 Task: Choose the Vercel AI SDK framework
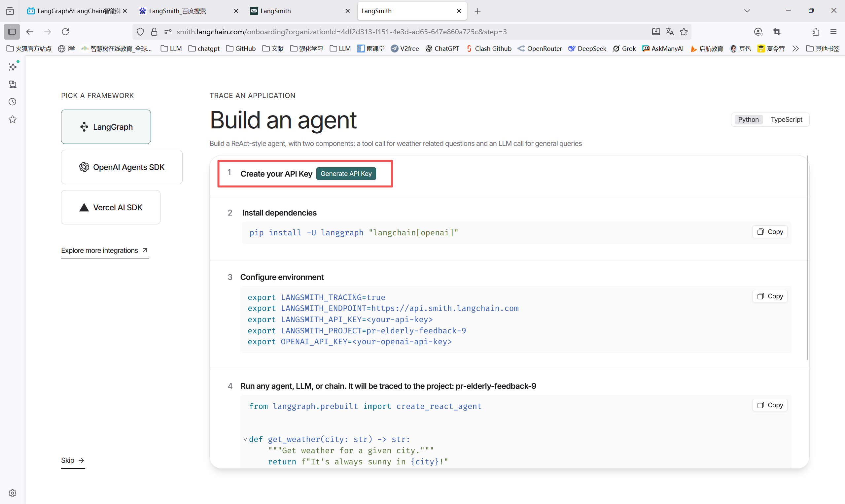110,208
